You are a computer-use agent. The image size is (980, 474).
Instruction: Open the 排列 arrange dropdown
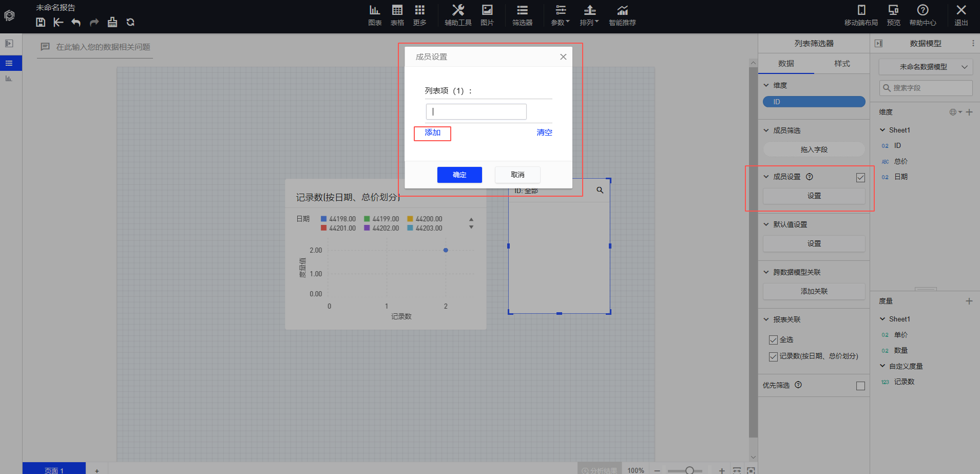(589, 15)
